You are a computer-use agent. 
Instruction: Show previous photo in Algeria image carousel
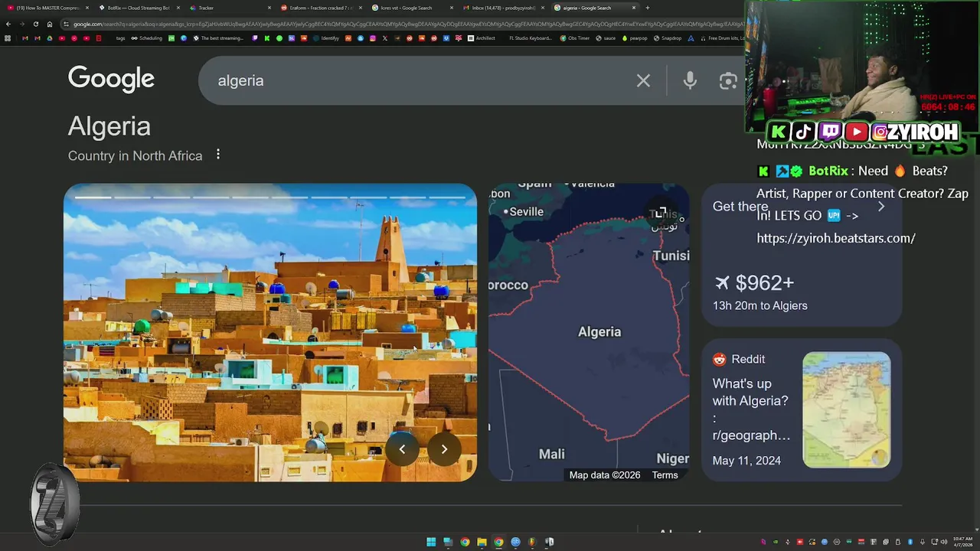pyautogui.click(x=402, y=449)
